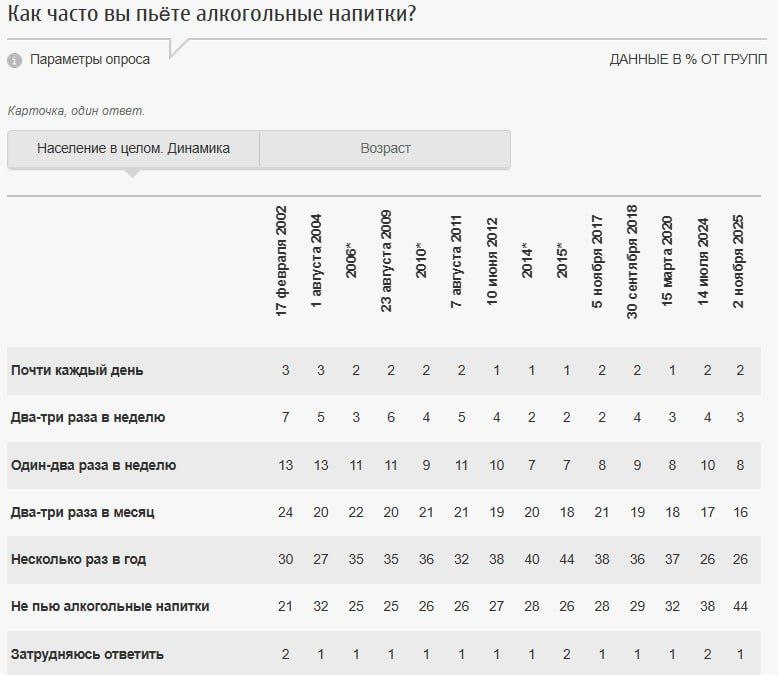Click the Один-два раза в неделю row label
The image size is (778, 675).
pos(93,465)
